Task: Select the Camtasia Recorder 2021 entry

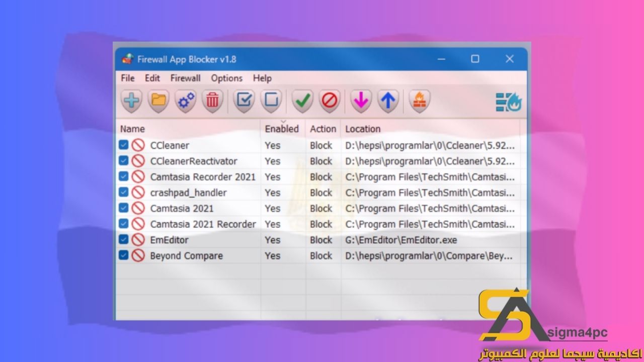Action: (203, 177)
